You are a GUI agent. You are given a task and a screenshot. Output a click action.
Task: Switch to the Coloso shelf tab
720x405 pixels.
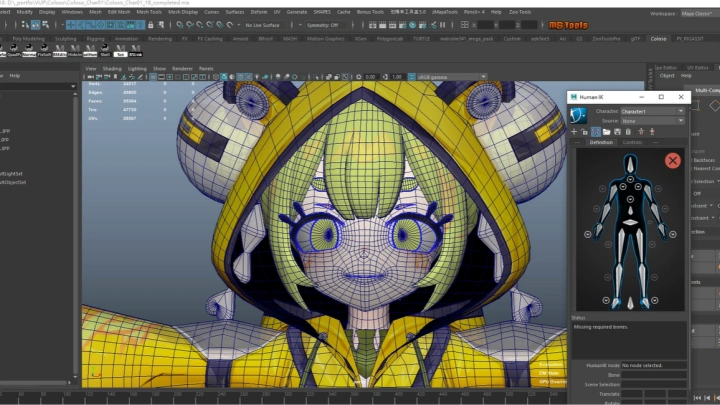(658, 39)
